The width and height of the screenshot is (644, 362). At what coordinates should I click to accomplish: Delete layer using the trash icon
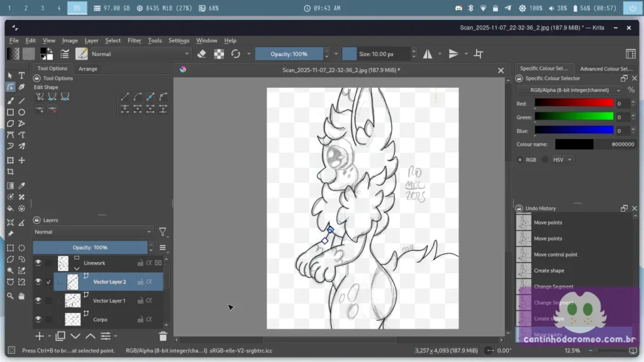163,337
